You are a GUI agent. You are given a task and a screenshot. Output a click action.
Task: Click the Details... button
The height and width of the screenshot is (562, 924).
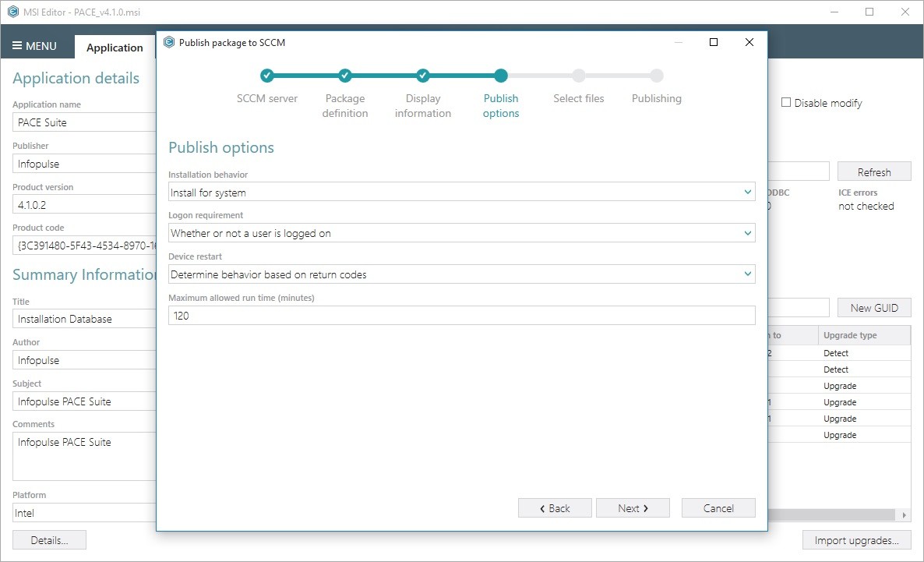tap(50, 540)
